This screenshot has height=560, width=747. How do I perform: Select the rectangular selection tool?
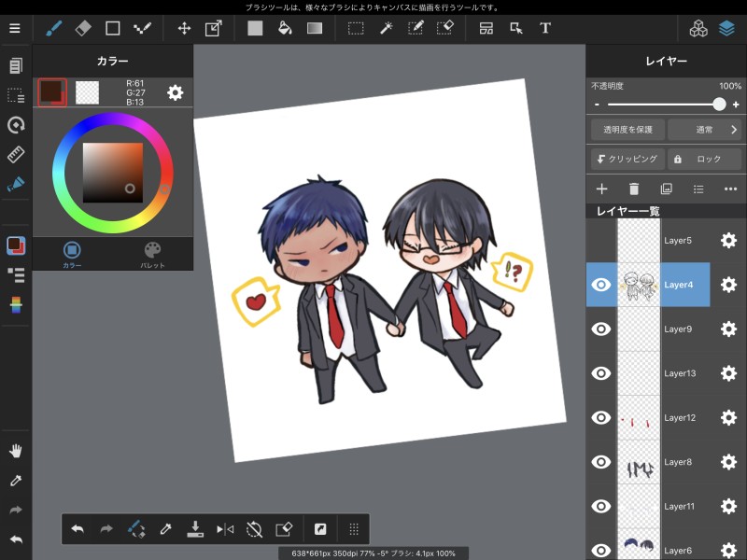[356, 29]
